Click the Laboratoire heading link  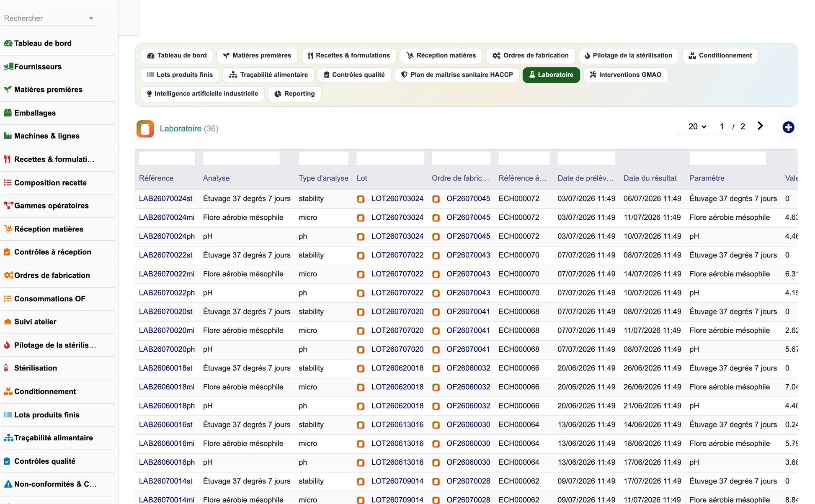click(181, 129)
